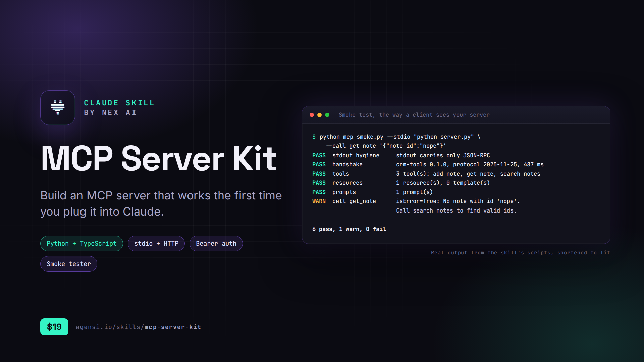The height and width of the screenshot is (362, 644).
Task: Click the 'Real output from the skill's scripts' caption
Action: pos(521,253)
